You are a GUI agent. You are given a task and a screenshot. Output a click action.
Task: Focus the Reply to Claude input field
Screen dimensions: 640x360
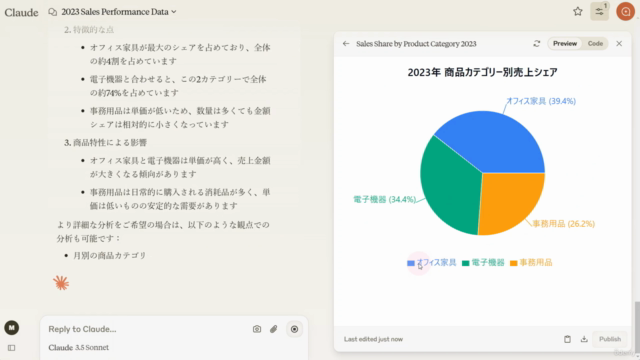(147, 329)
